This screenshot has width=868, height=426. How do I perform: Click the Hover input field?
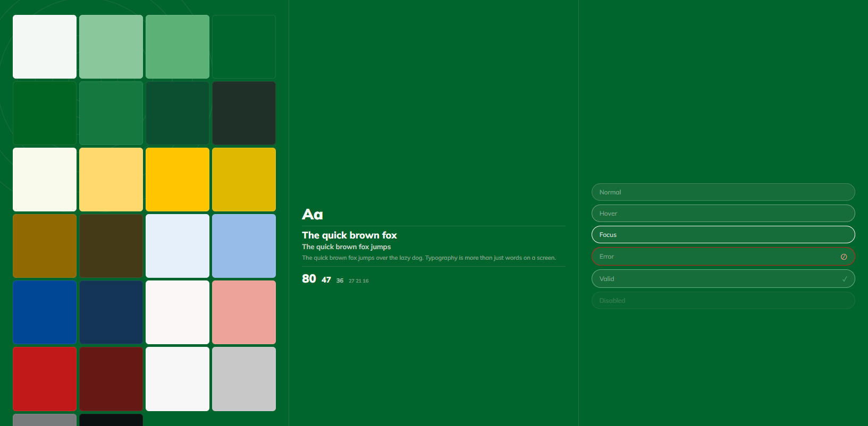point(723,214)
